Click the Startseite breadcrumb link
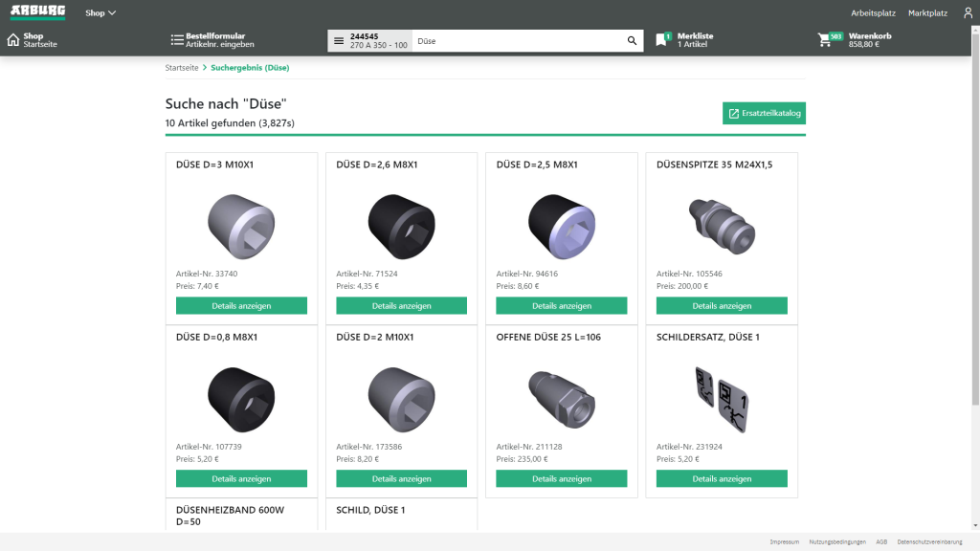980x551 pixels. pyautogui.click(x=181, y=68)
